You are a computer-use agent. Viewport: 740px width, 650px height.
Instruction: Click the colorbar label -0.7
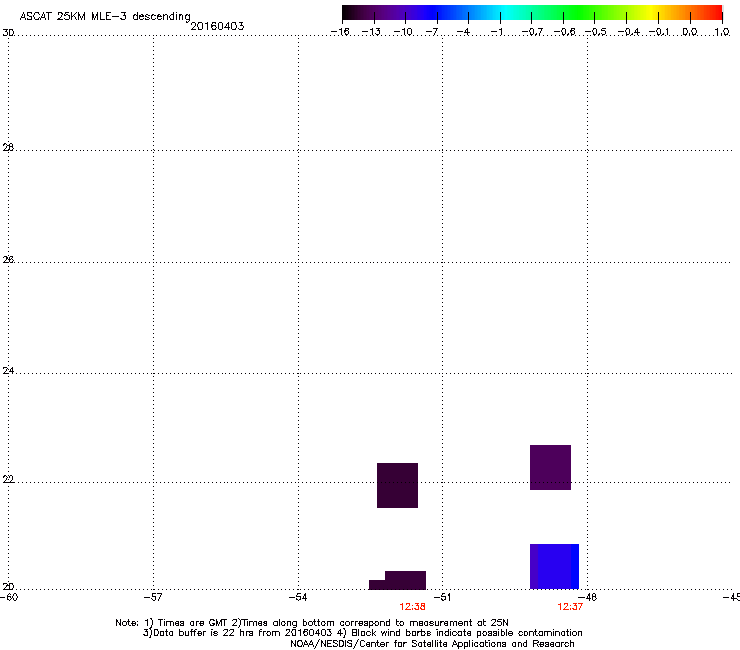pyautogui.click(x=532, y=32)
